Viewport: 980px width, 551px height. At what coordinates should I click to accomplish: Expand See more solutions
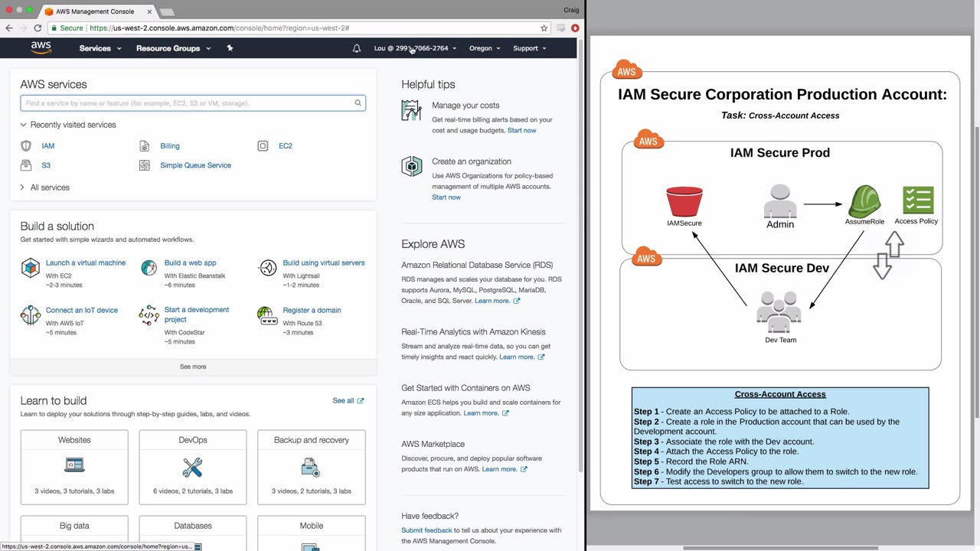pyautogui.click(x=193, y=367)
